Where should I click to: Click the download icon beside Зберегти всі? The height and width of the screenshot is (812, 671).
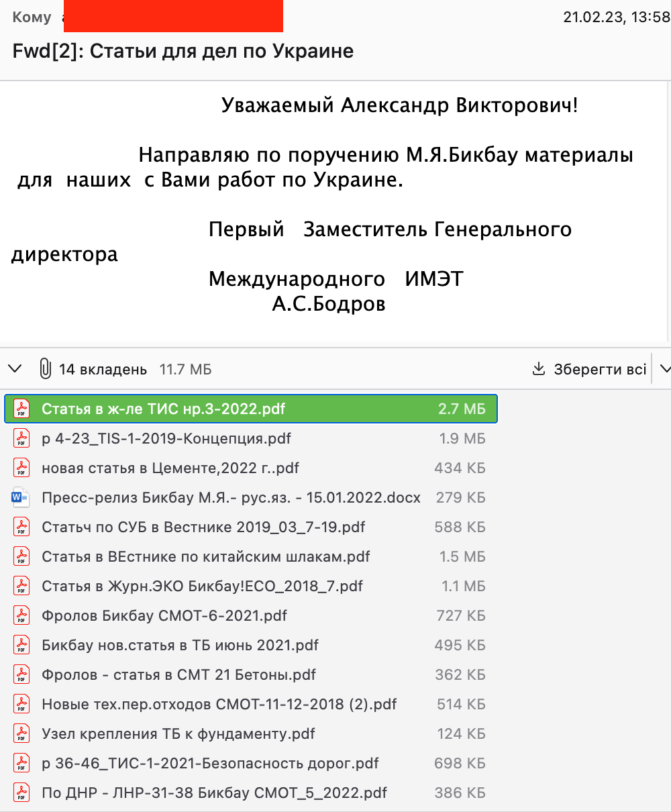[538, 368]
